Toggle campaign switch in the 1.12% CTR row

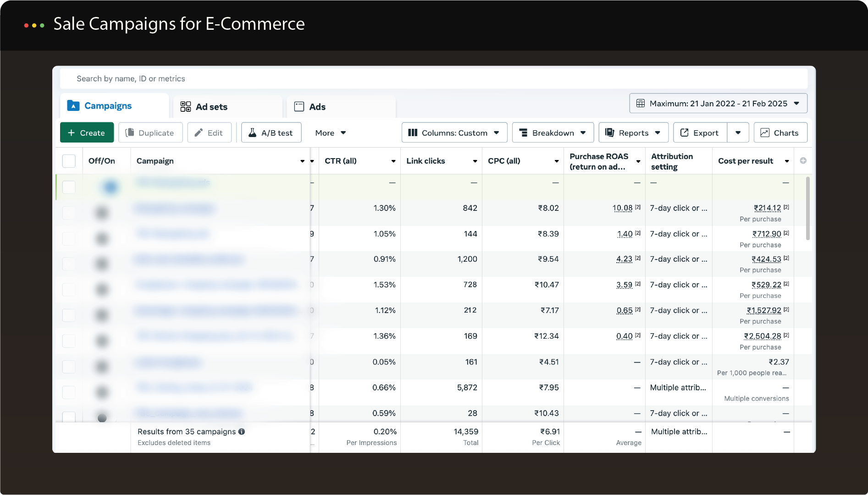102,315
